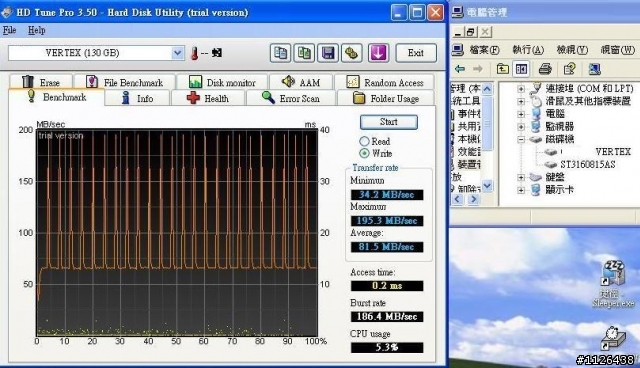Start the benchmark
640x368 pixels.
pyautogui.click(x=389, y=122)
